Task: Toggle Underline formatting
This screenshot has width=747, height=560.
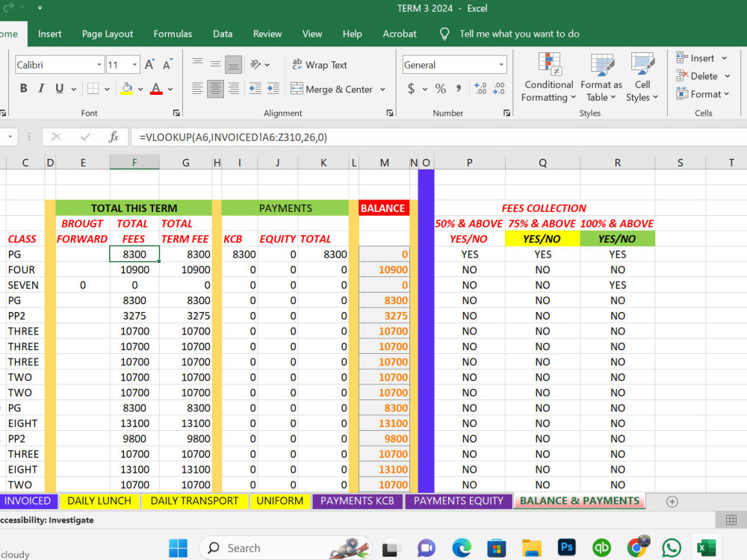Action: pos(59,89)
